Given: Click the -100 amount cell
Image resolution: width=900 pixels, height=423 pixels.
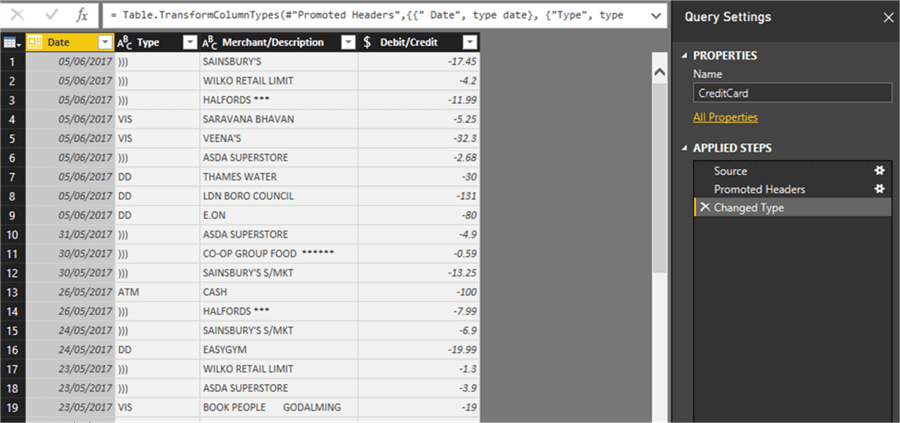Looking at the screenshot, I should [419, 292].
